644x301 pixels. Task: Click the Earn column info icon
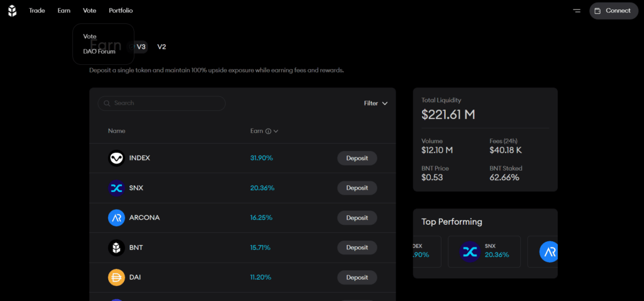[x=269, y=132]
